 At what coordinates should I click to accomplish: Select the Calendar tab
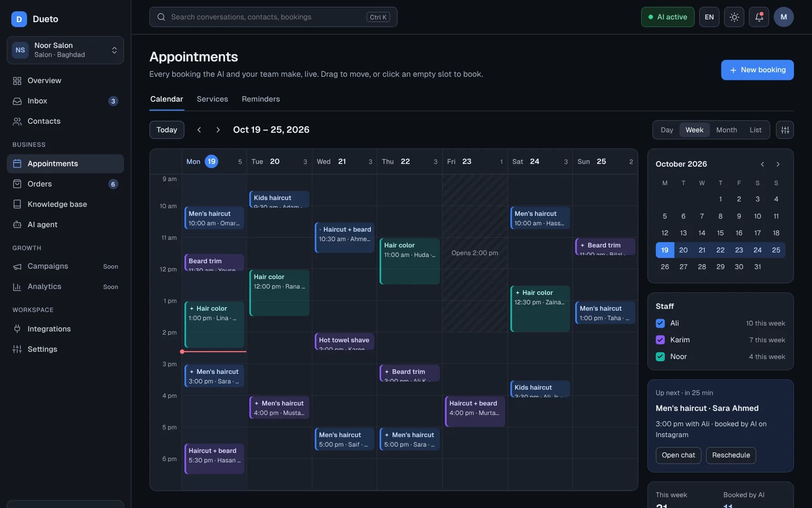click(x=166, y=99)
